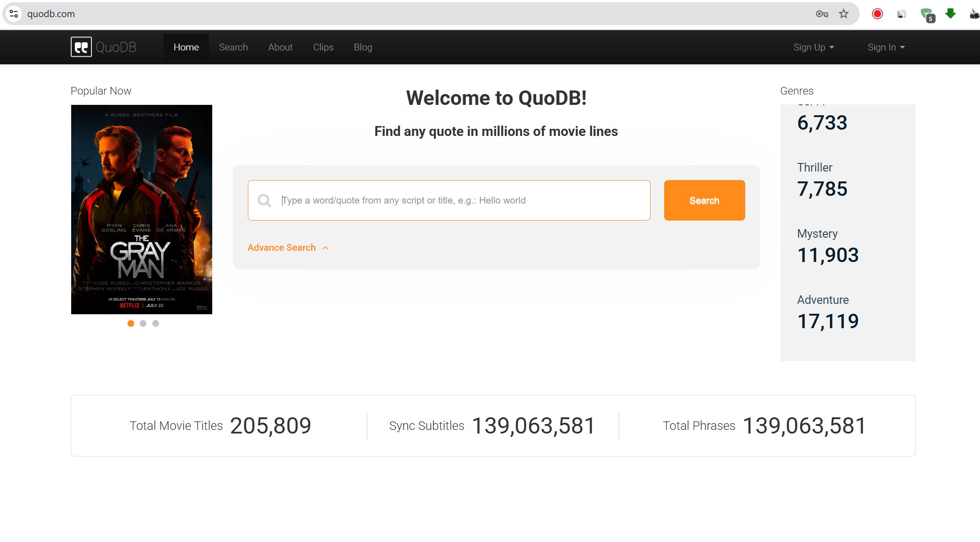Click the quodb.com address bar URL
Screen dimensions: 980x542
(51, 14)
